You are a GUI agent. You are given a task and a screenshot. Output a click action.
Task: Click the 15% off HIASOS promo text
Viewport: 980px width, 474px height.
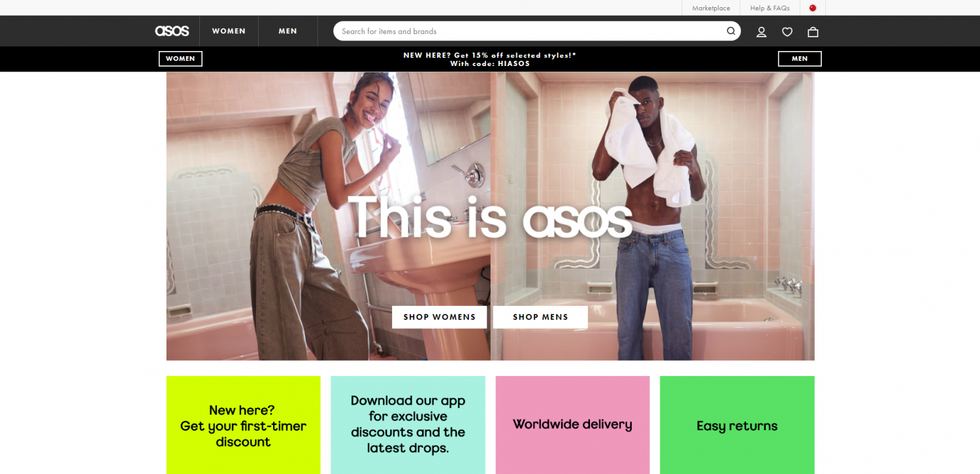tap(490, 59)
